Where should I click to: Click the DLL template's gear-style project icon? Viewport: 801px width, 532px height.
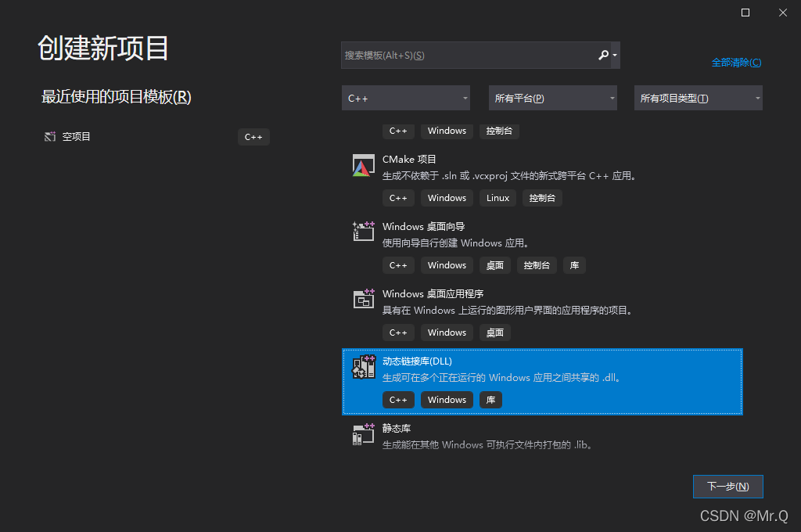click(363, 366)
